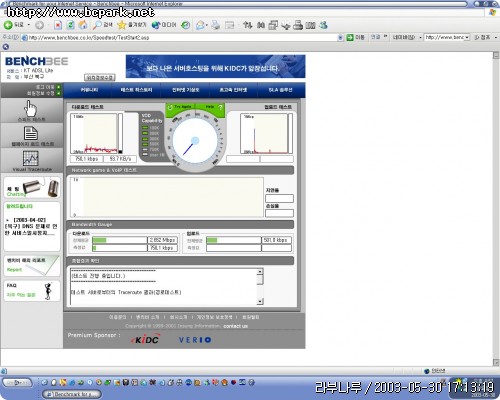Click the Benchmark taskbar window button
Image resolution: width=500 pixels, height=400 pixels.
pyautogui.click(x=72, y=394)
